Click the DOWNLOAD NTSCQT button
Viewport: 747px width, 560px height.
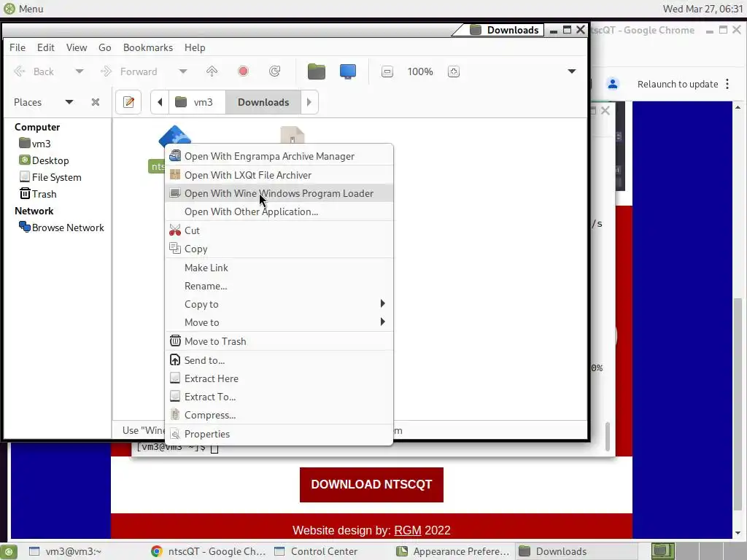371,484
